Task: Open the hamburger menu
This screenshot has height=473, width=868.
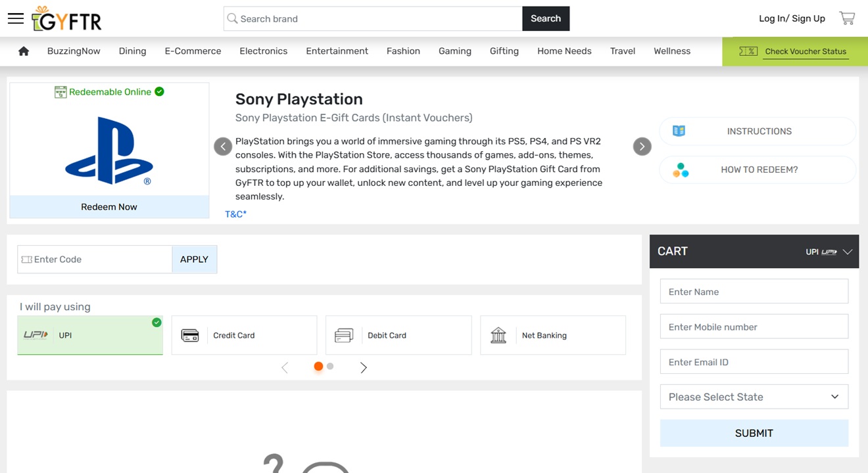Action: (x=16, y=18)
